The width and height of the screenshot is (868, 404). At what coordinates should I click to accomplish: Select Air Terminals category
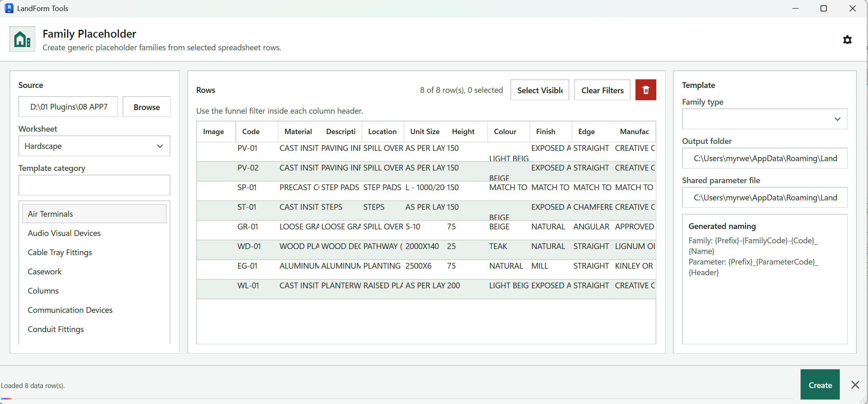tap(94, 214)
